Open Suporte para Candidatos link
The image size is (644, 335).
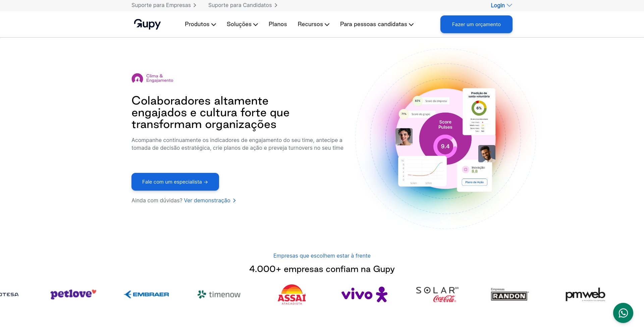point(243,5)
